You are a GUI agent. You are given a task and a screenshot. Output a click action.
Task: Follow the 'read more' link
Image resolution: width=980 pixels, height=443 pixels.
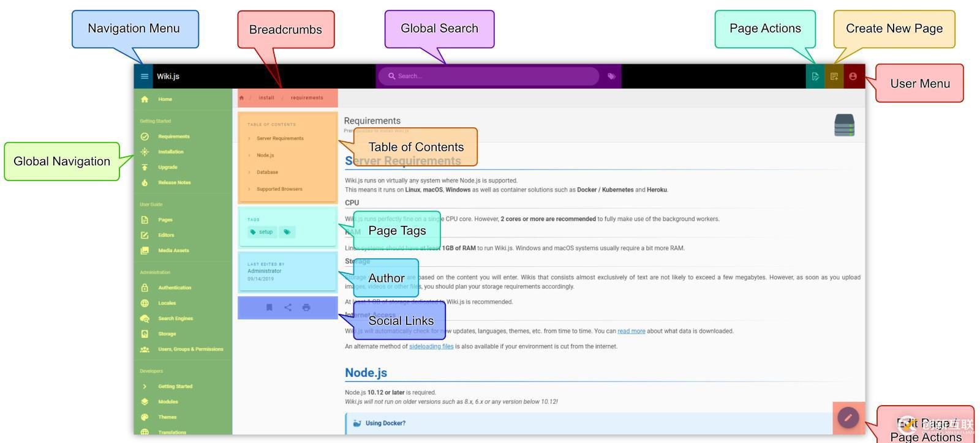point(631,331)
